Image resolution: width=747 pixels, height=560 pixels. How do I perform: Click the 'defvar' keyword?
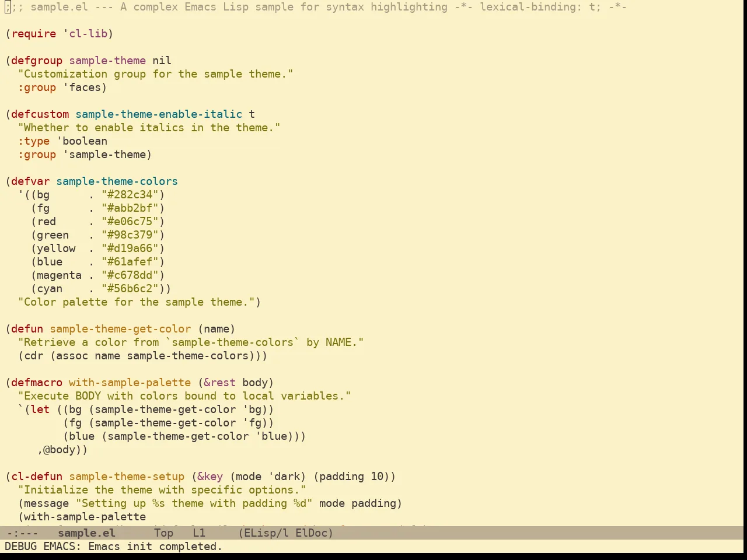click(x=30, y=181)
